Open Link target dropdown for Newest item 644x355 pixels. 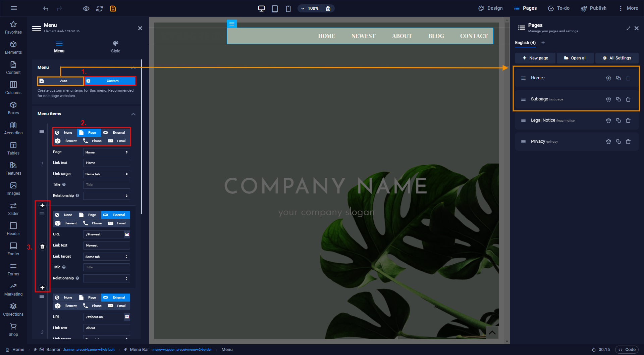pos(106,257)
